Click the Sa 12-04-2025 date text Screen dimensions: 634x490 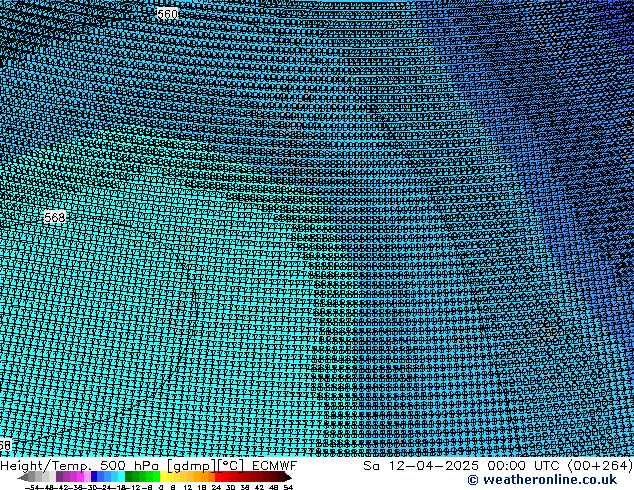pos(421,466)
